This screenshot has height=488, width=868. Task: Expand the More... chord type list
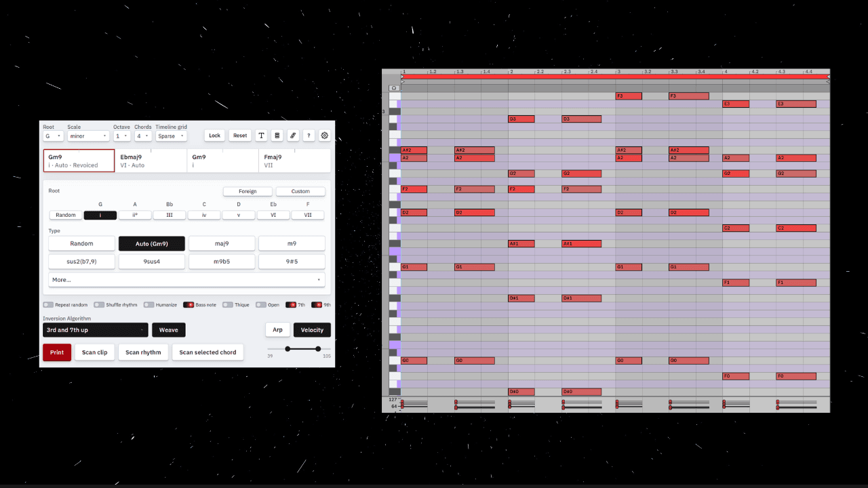click(x=186, y=279)
